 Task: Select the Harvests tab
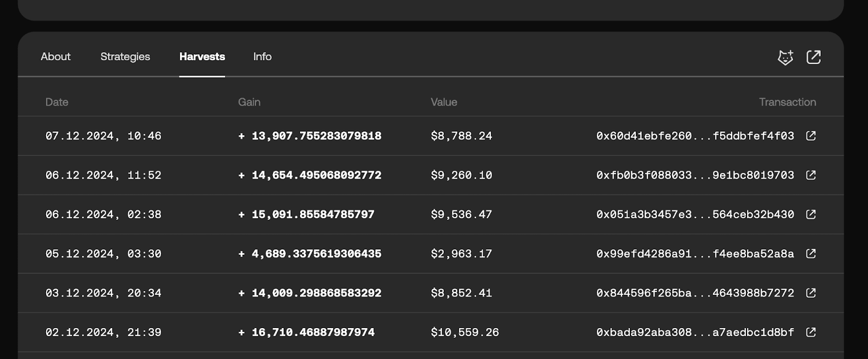pos(202,56)
